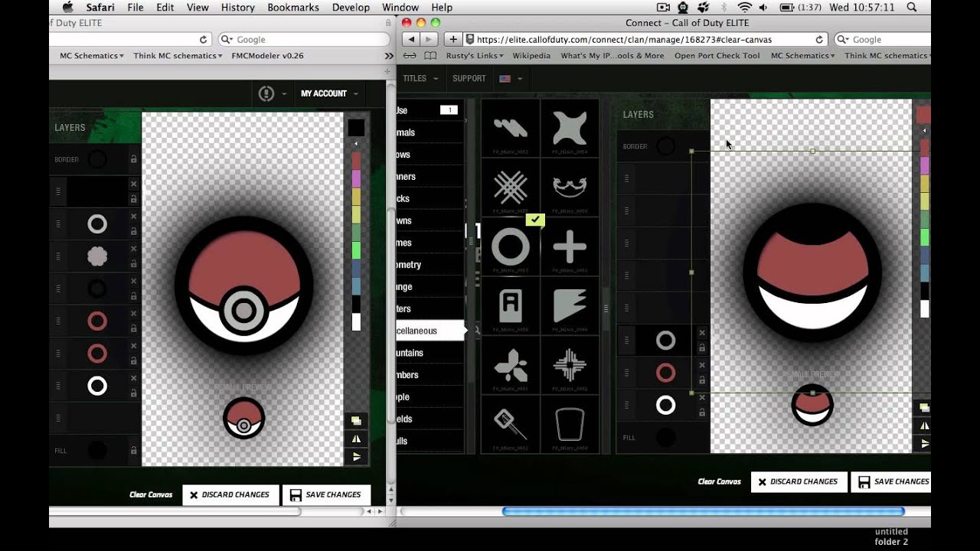This screenshot has width=980, height=551.
Task: Lock the solid black layer, left window
Action: pos(133,199)
